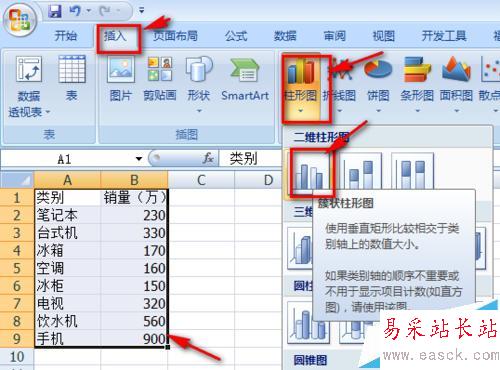Click cell containing 饮水机
Screen dimensions: 500x370
click(x=68, y=321)
